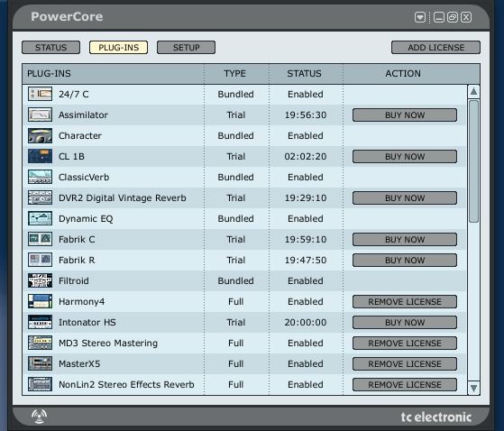Screen dimensions: 504x431
Task: Remove the Harmony4 license
Action: click(405, 302)
